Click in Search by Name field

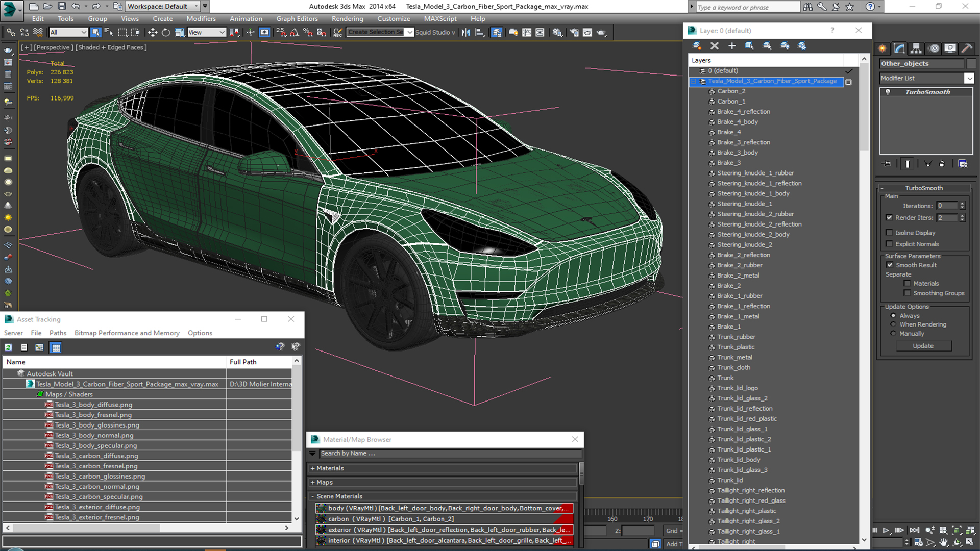click(x=450, y=454)
